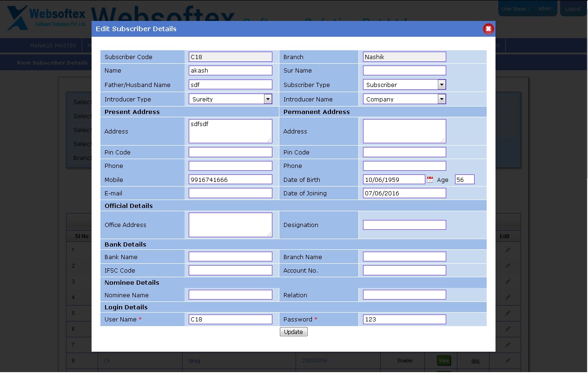Click the Update button
This screenshot has width=588, height=374.
coord(294,332)
